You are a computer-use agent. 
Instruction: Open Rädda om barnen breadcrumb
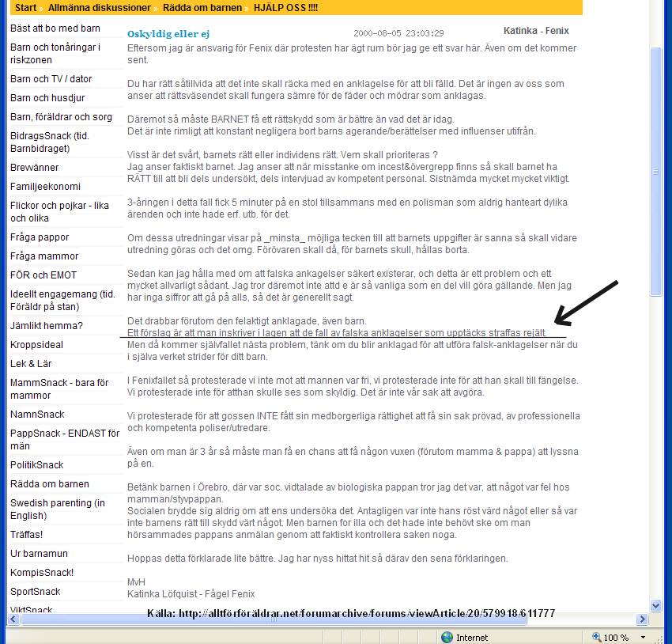tap(202, 8)
